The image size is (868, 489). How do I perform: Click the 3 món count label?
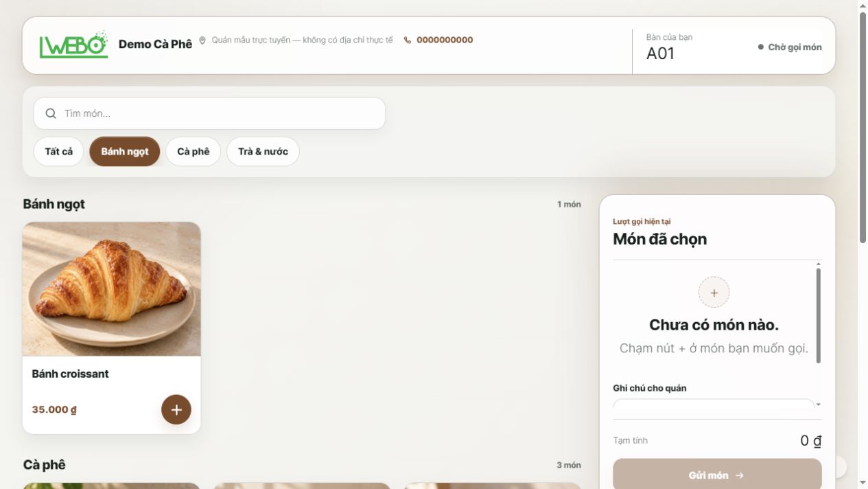(569, 465)
